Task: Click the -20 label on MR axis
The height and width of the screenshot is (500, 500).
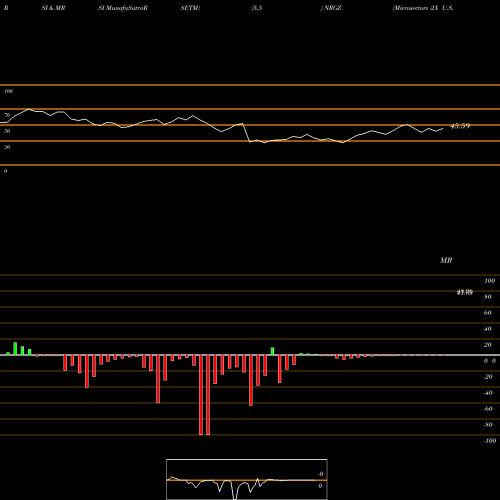Action: pos(488,377)
